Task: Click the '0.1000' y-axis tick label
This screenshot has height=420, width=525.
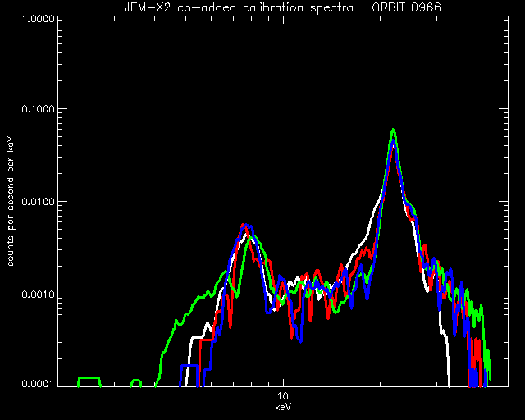Action: 39,109
